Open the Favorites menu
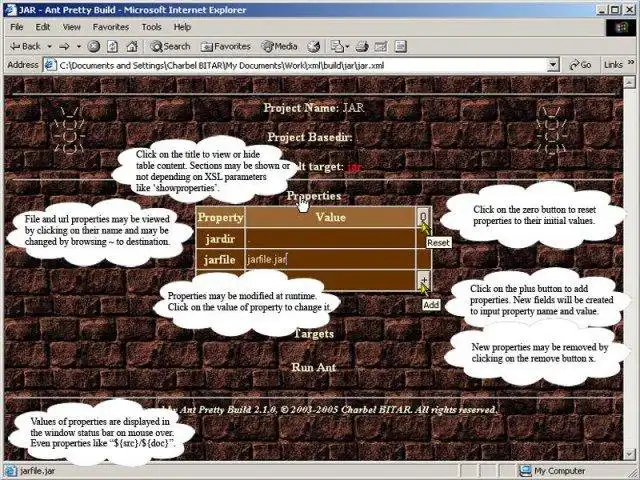 point(111,27)
